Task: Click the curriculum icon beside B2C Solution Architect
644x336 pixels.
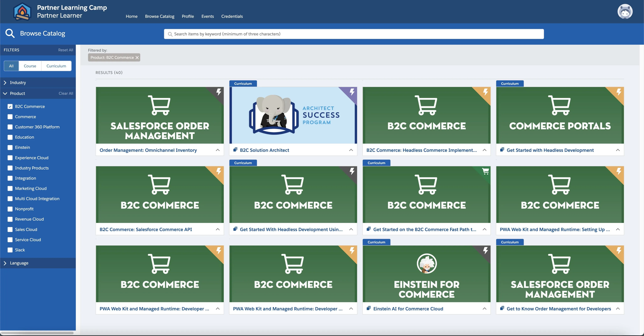Action: [x=235, y=150]
